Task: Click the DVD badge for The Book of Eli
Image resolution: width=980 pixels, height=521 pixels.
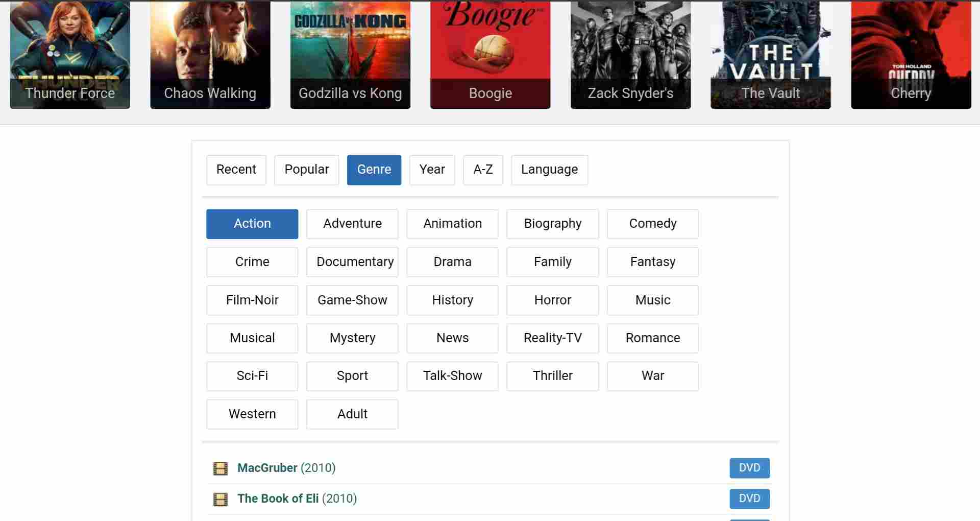Action: [749, 499]
